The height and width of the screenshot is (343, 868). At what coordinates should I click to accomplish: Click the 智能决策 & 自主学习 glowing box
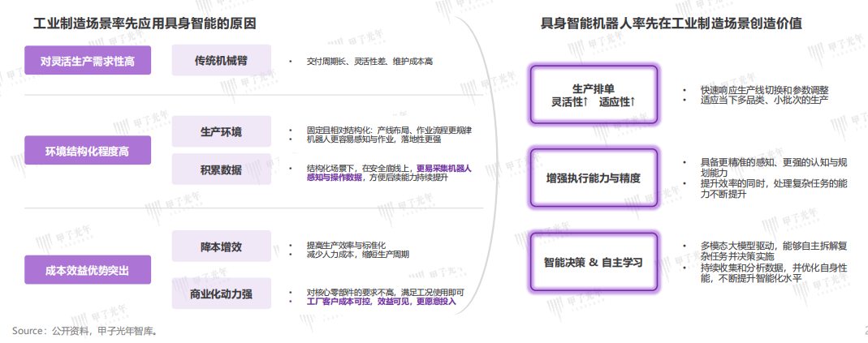[593, 262]
